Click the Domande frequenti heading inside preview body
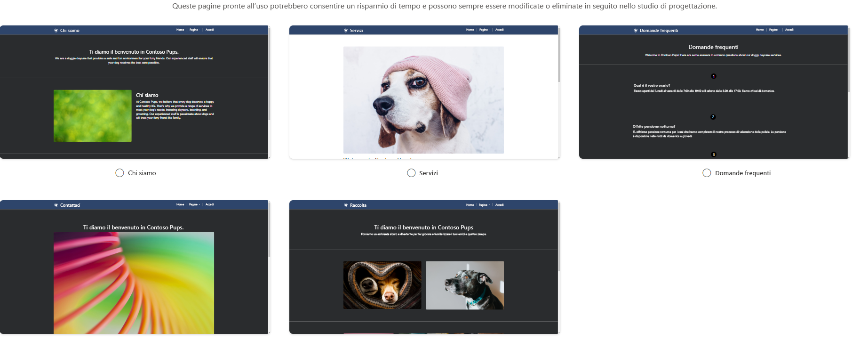The height and width of the screenshot is (341, 868). tap(713, 47)
